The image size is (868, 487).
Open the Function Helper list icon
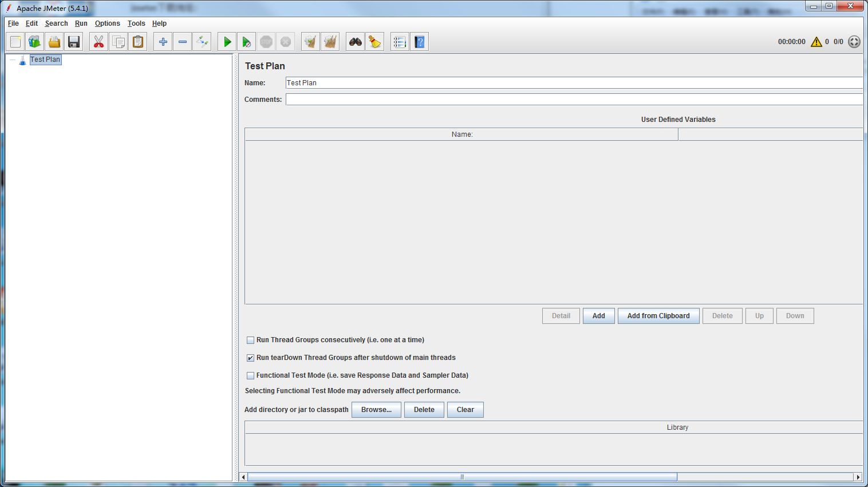[x=400, y=42]
